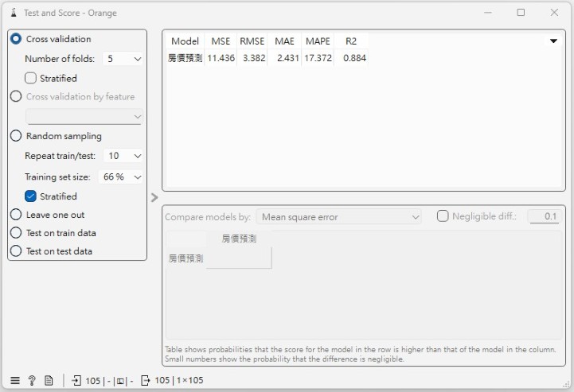Enable Stratified under Cross validation
This screenshot has height=392, width=574.
[x=31, y=78]
